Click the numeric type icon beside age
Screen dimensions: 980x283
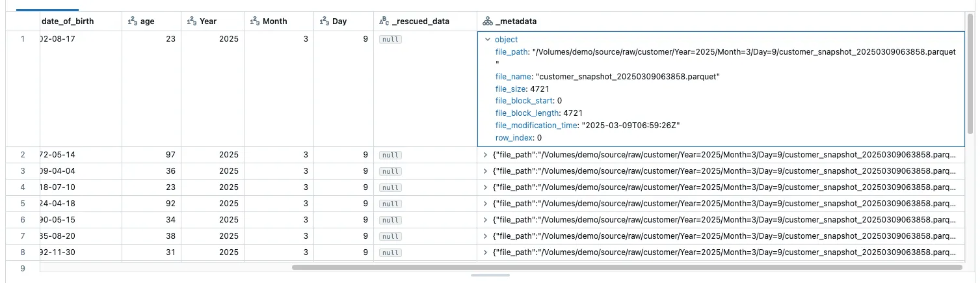(131, 21)
